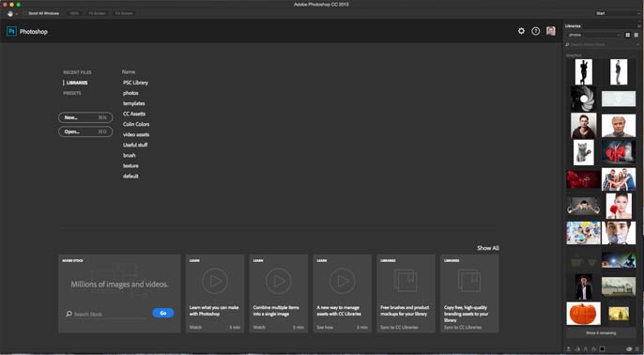The height and width of the screenshot is (355, 644).
Task: Open the photos library in the list
Action: click(x=130, y=93)
